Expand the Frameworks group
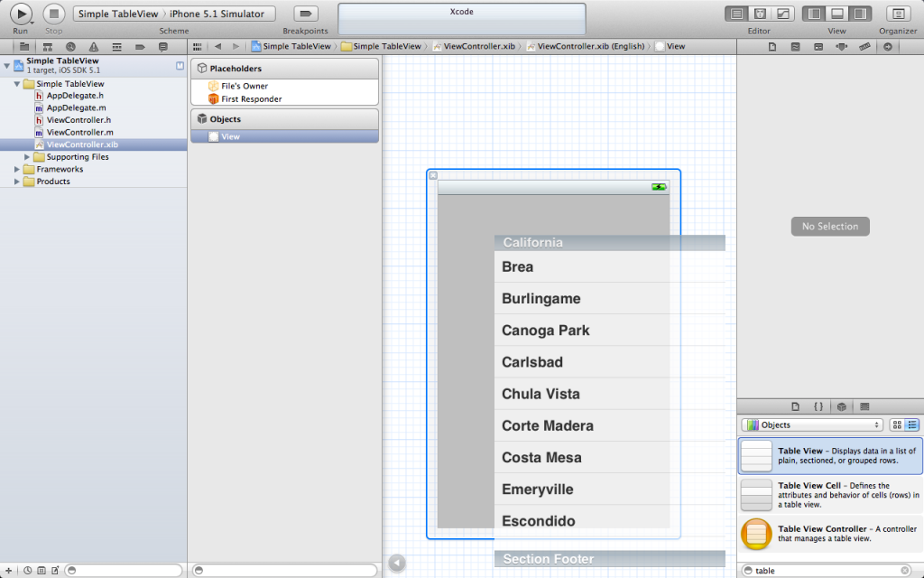This screenshot has height=578, width=924. 17,169
